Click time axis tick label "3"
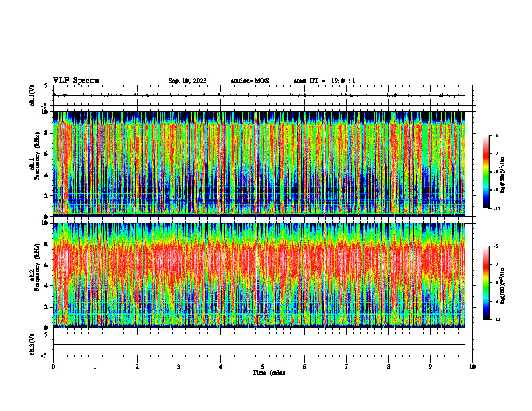This screenshot has height=411, width=532. tap(179, 367)
